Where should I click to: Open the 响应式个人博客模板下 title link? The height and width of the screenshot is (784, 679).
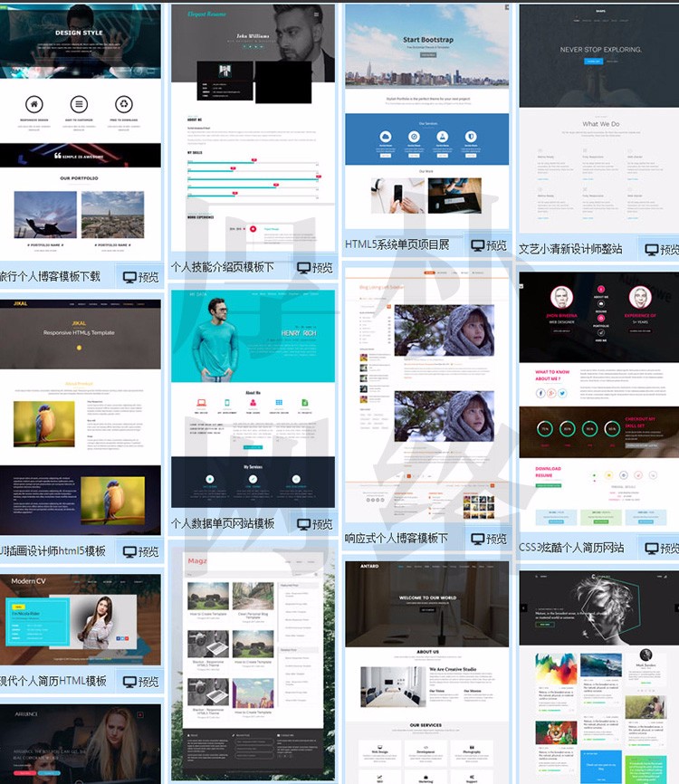tap(396, 538)
